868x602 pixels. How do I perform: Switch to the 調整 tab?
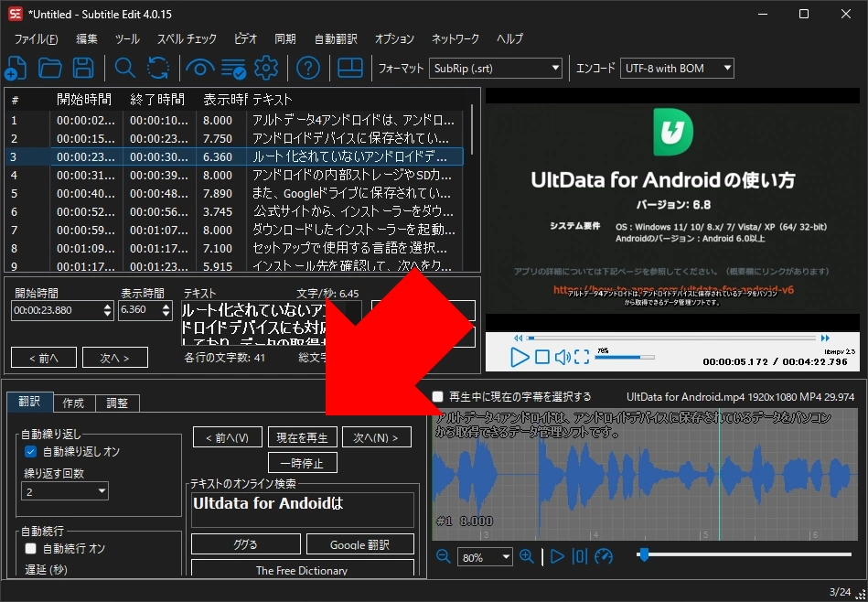(x=117, y=403)
